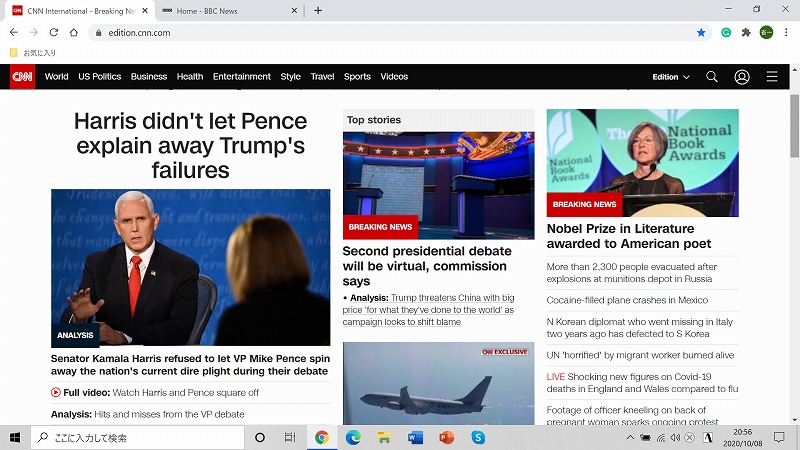This screenshot has width=800, height=450.
Task: Open Hits and misses from VP debate analysis
Action: point(147,414)
